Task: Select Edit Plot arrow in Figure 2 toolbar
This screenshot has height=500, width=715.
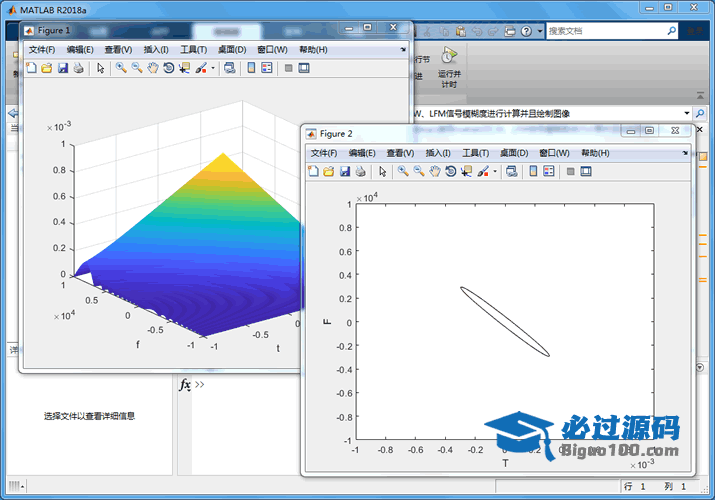Action: point(383,171)
